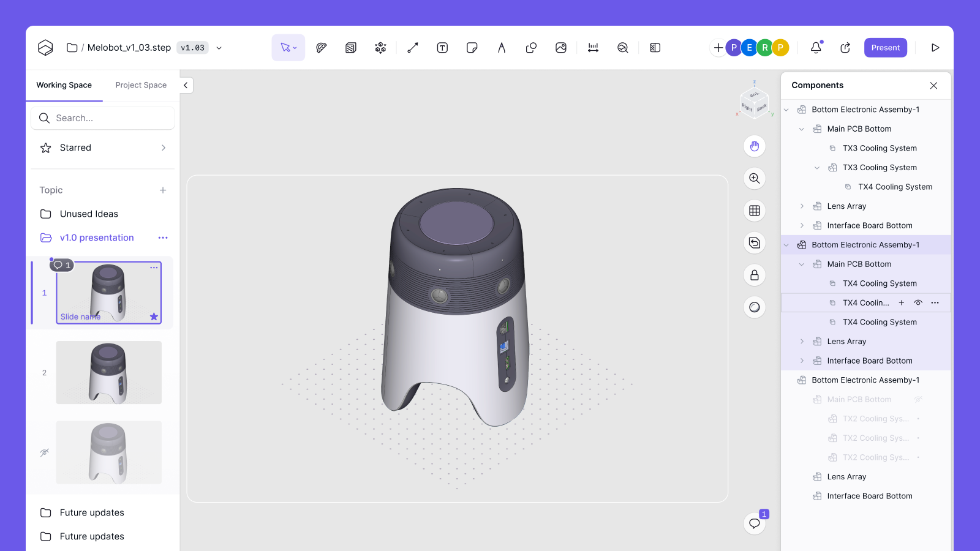Select the sticky note tool

(472, 48)
